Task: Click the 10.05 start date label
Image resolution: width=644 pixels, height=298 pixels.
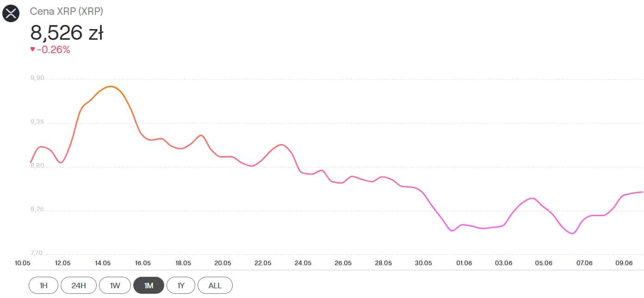Action: click(x=22, y=263)
